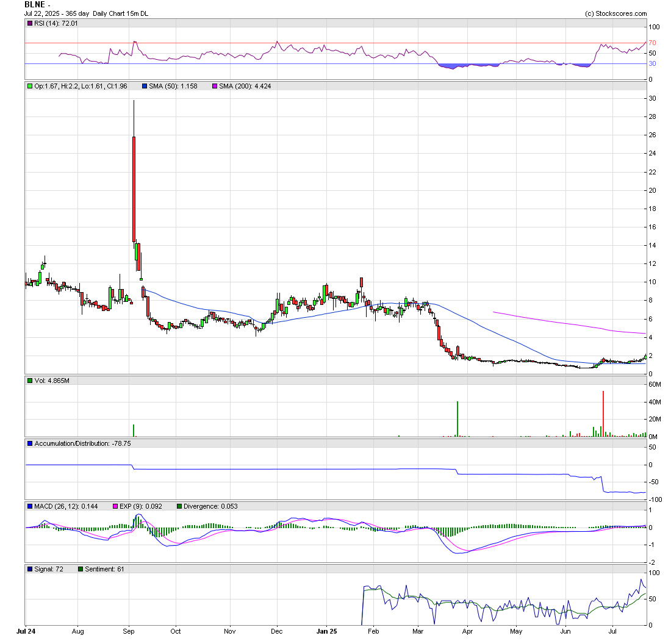This screenshot has width=671, height=644.
Task: Click the 'Nov' x-axis label
Action: pyautogui.click(x=230, y=632)
